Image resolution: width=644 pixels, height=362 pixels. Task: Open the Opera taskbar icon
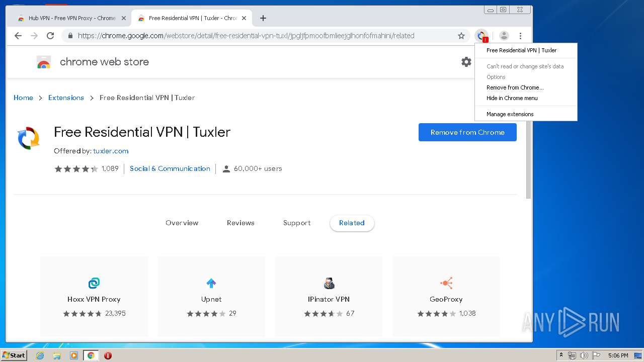tap(108, 355)
